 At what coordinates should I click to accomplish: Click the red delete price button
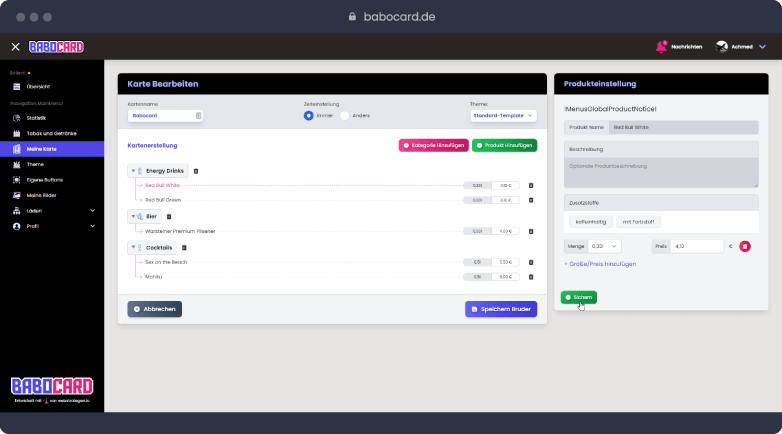(745, 246)
